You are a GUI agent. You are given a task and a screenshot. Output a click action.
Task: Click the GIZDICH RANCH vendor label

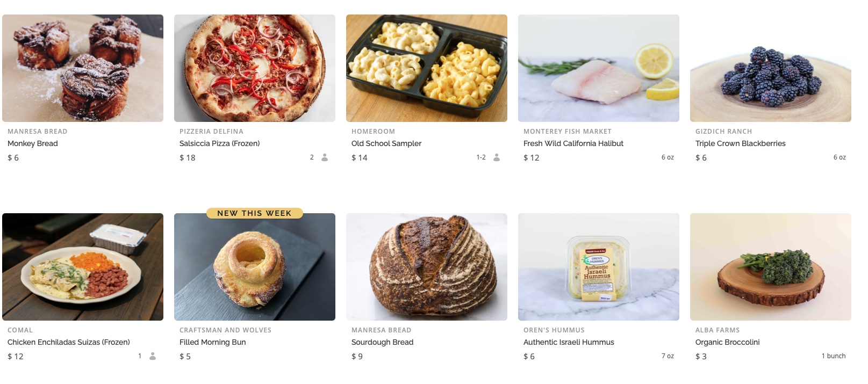tap(724, 132)
